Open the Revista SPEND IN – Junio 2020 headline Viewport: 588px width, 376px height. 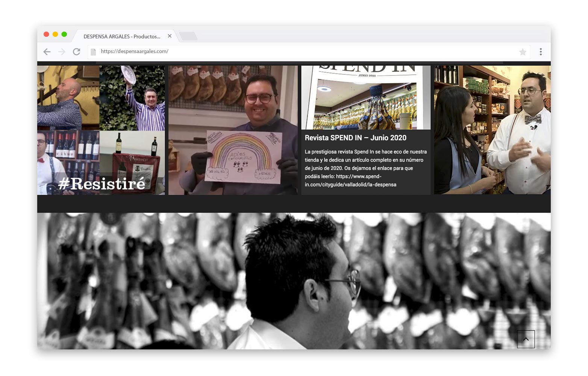point(355,138)
